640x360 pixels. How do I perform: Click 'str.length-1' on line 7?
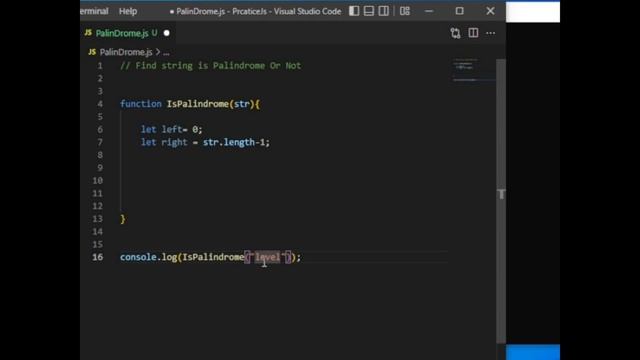(x=234, y=142)
